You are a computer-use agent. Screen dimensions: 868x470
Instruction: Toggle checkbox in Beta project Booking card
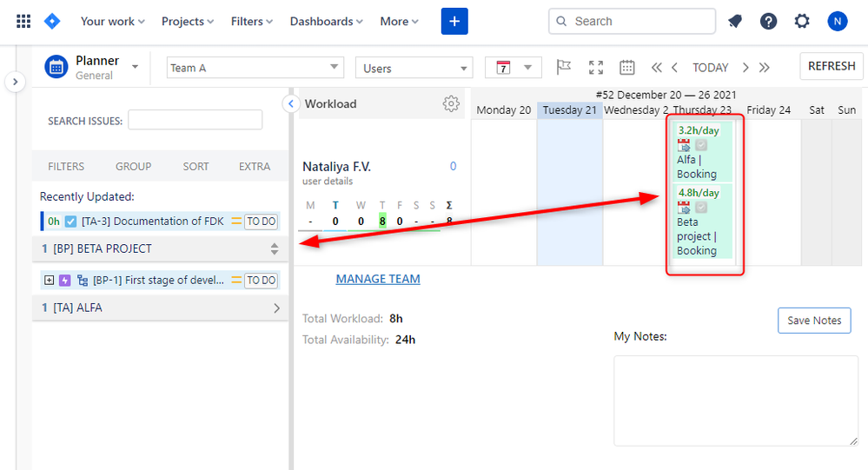click(x=701, y=207)
